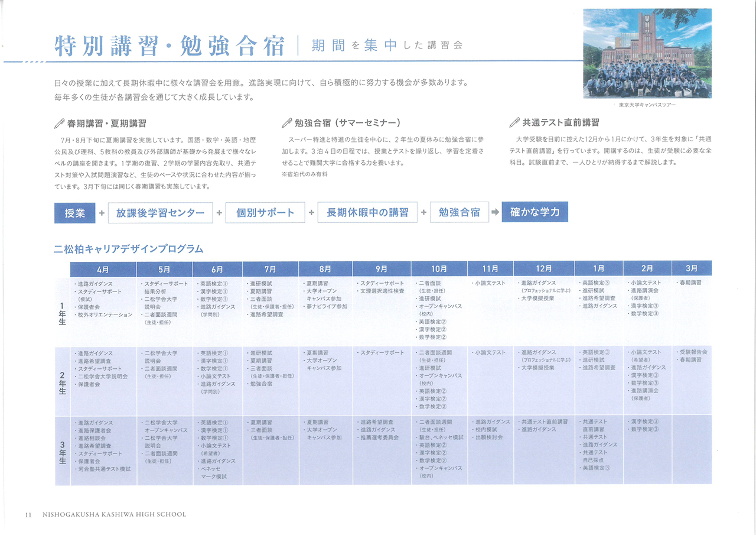Select the 6月 column header
Image resolution: width=756 pixels, height=535 pixels.
(217, 268)
